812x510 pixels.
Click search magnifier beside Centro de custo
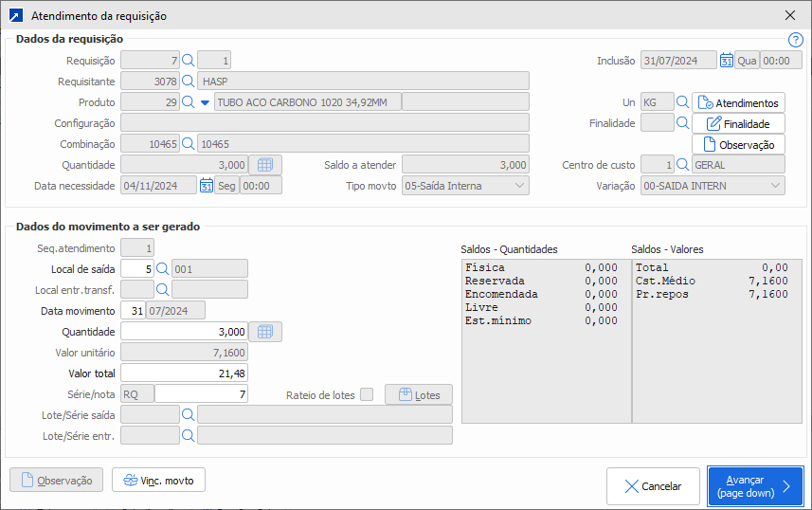coord(682,165)
